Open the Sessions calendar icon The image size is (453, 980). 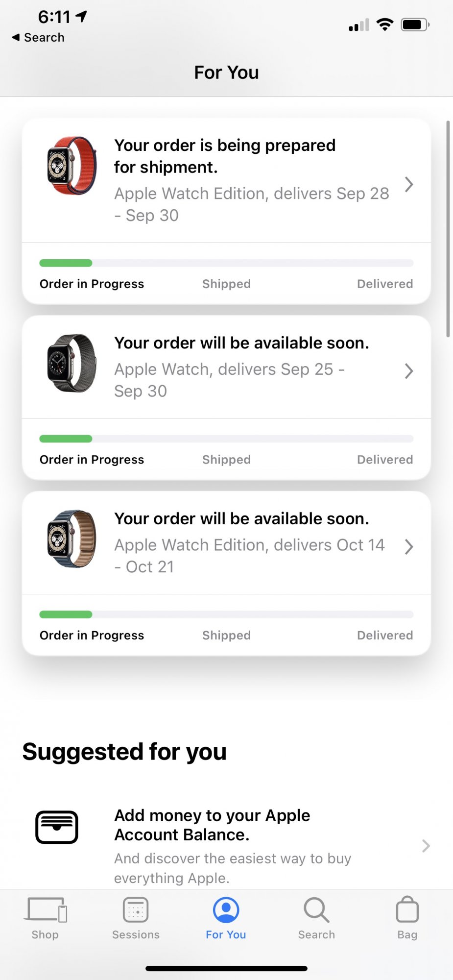[x=136, y=910]
